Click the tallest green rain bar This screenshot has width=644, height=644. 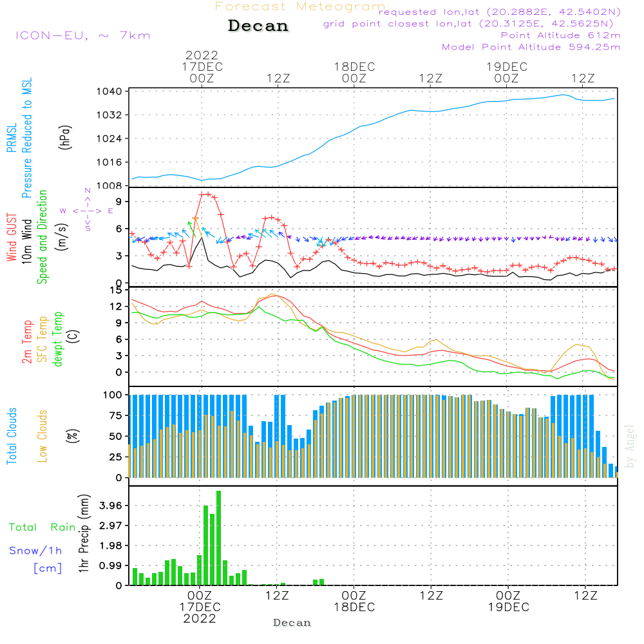[x=218, y=538]
